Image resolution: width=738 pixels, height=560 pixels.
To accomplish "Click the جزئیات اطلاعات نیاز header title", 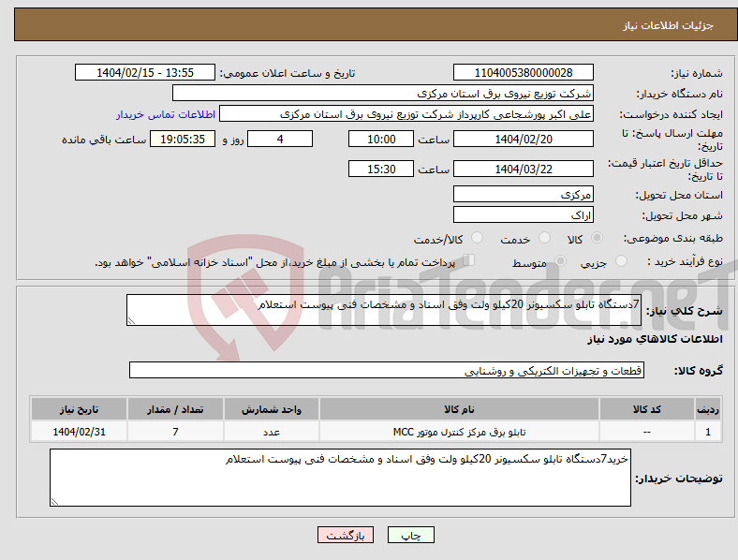I will click(x=669, y=25).
